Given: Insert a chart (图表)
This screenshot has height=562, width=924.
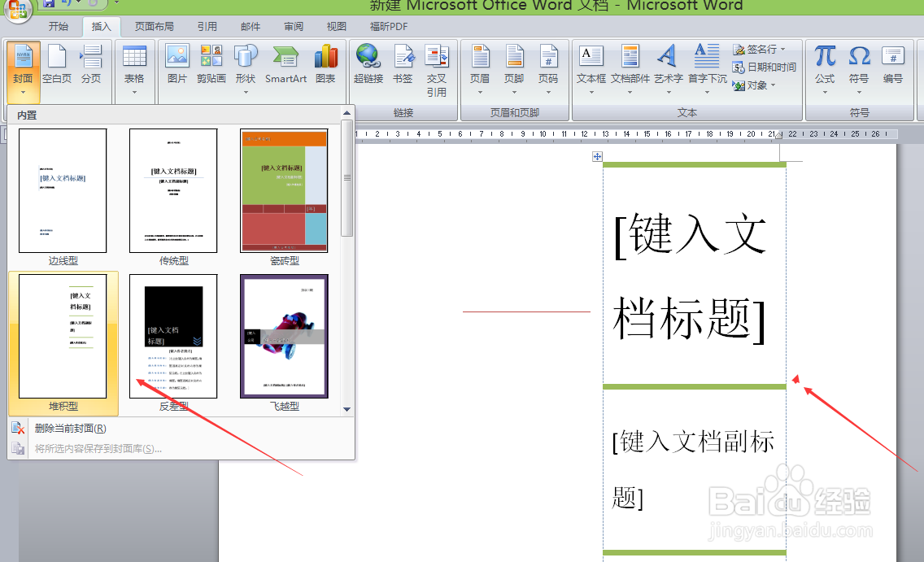Looking at the screenshot, I should pyautogui.click(x=325, y=65).
